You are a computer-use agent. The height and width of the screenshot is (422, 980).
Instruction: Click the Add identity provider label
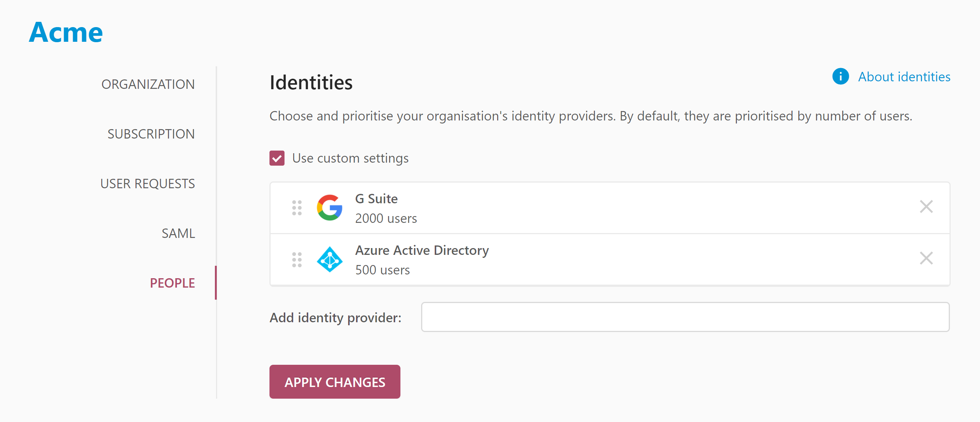[x=335, y=318]
